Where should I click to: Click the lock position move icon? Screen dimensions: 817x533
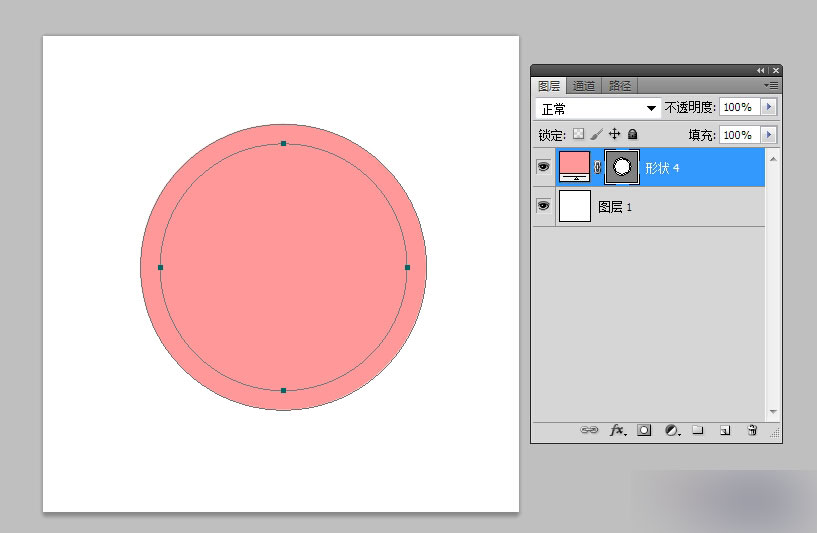[615, 134]
